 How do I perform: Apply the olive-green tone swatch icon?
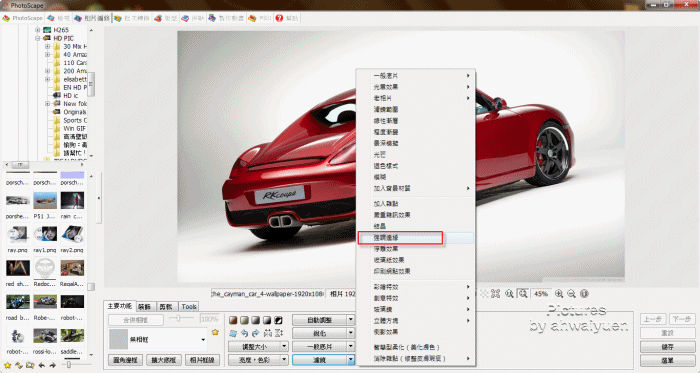244,320
